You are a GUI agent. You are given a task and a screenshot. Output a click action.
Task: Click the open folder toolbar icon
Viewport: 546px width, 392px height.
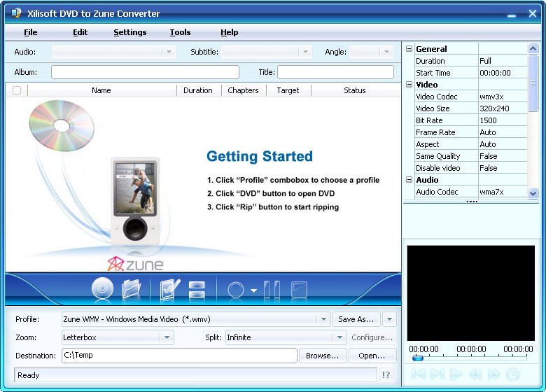point(131,288)
